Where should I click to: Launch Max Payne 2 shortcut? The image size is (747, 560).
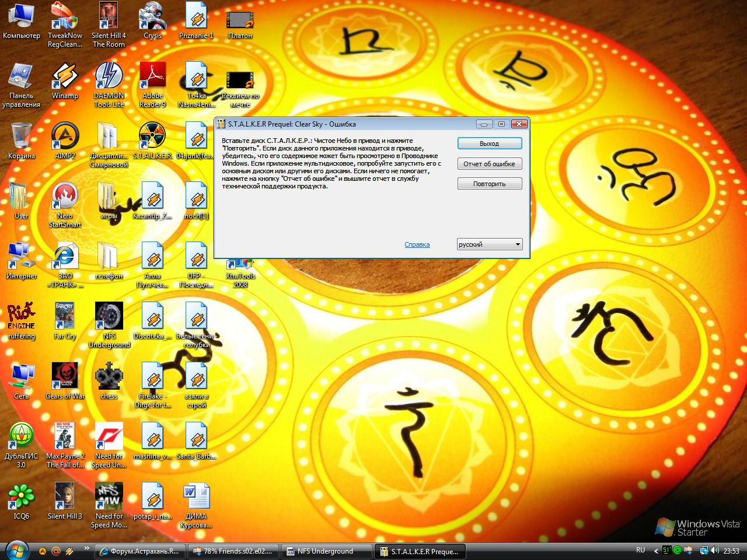click(65, 446)
